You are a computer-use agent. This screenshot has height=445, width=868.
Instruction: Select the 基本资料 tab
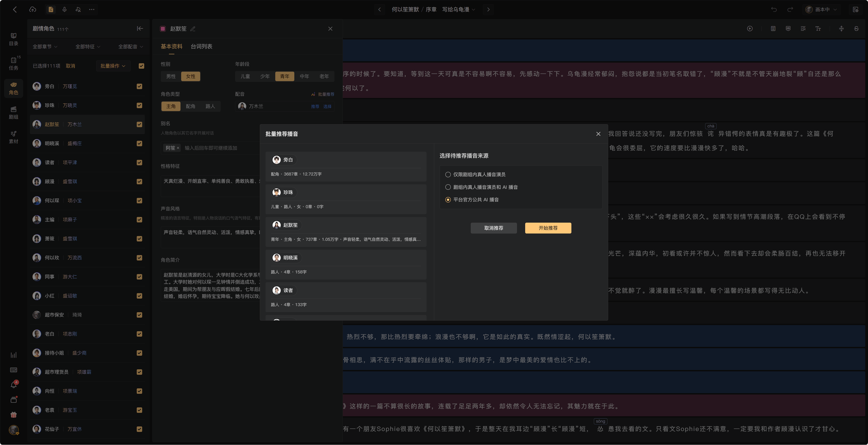172,47
